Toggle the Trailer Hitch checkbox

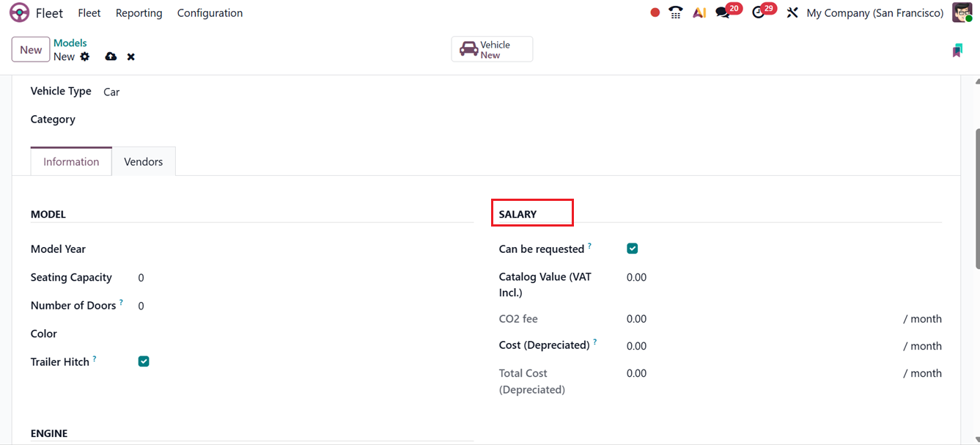click(x=144, y=361)
